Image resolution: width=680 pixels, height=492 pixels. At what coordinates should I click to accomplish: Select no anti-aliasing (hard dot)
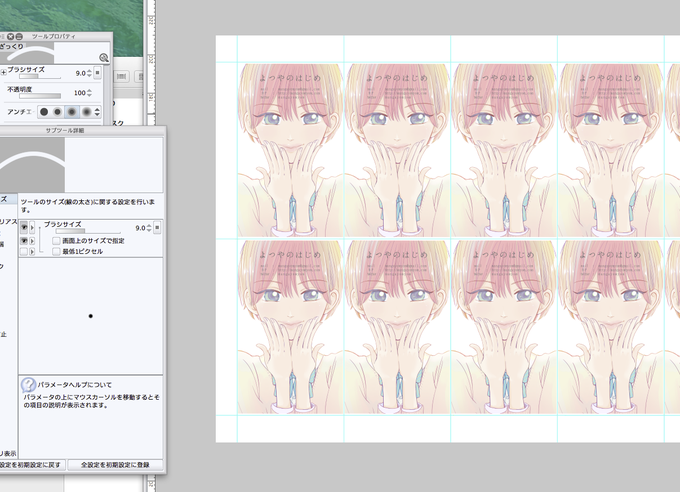pyautogui.click(x=44, y=112)
